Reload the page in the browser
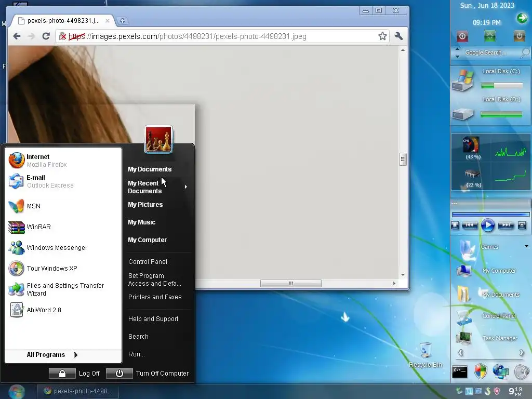Image resolution: width=532 pixels, height=399 pixels. pos(46,36)
